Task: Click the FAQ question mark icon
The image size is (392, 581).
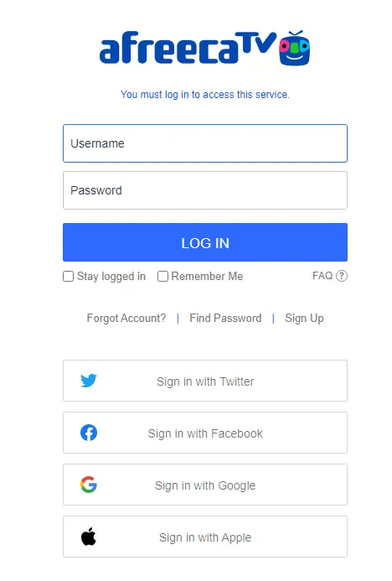Action: tap(342, 276)
